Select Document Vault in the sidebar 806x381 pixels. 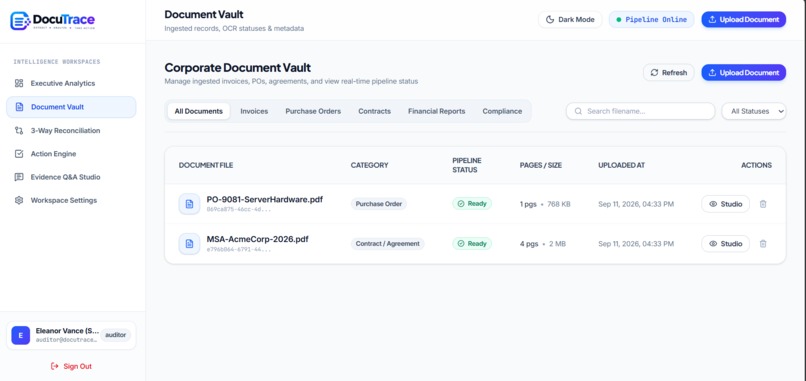(x=71, y=107)
